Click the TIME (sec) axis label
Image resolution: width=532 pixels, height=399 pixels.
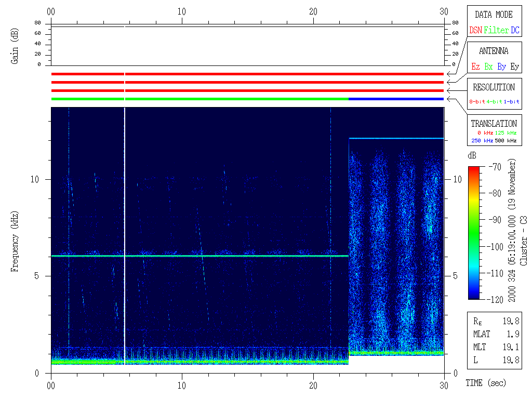pos(485,383)
